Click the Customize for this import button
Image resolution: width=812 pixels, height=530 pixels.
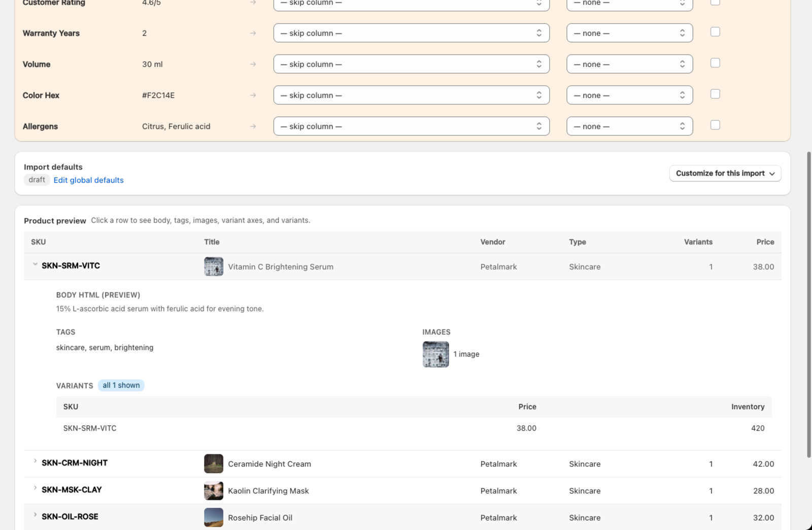pos(725,173)
